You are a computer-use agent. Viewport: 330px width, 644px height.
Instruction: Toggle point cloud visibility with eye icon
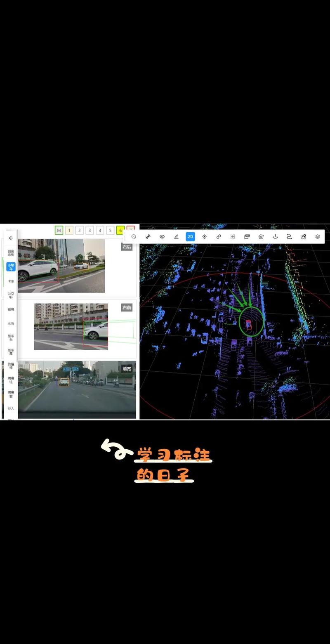pos(162,236)
